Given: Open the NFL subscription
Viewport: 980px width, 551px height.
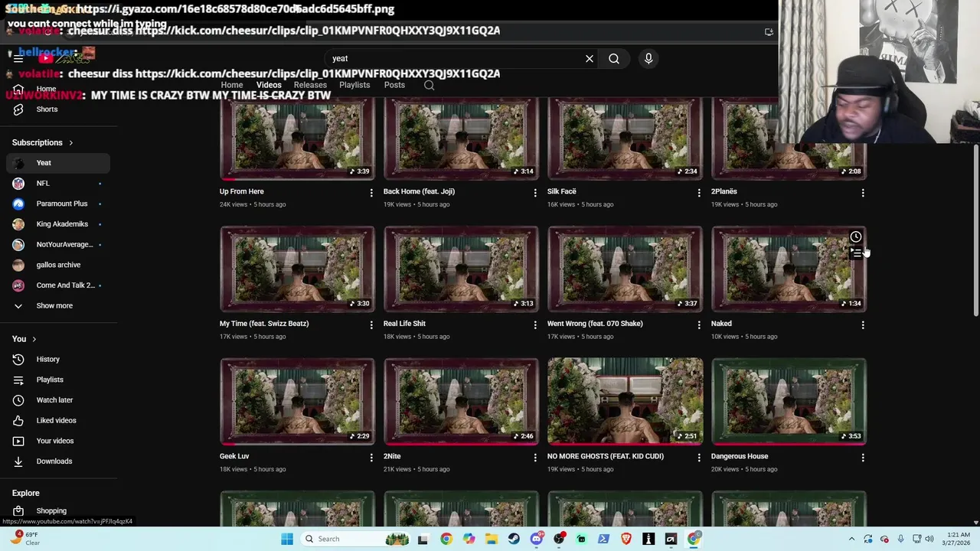Looking at the screenshot, I should click(x=58, y=183).
